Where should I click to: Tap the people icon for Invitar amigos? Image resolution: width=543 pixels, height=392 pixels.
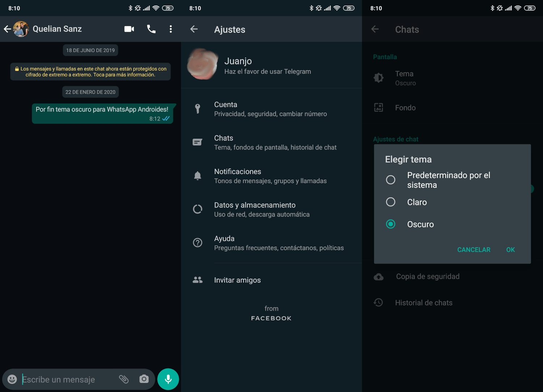click(197, 280)
